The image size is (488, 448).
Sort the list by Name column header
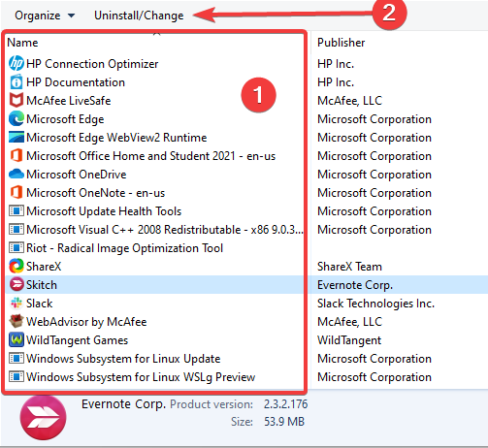22,43
